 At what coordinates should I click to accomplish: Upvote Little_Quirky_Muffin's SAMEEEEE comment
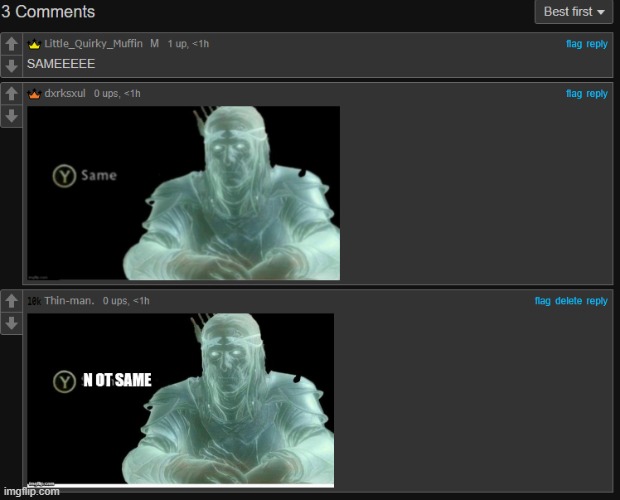click(x=11, y=44)
